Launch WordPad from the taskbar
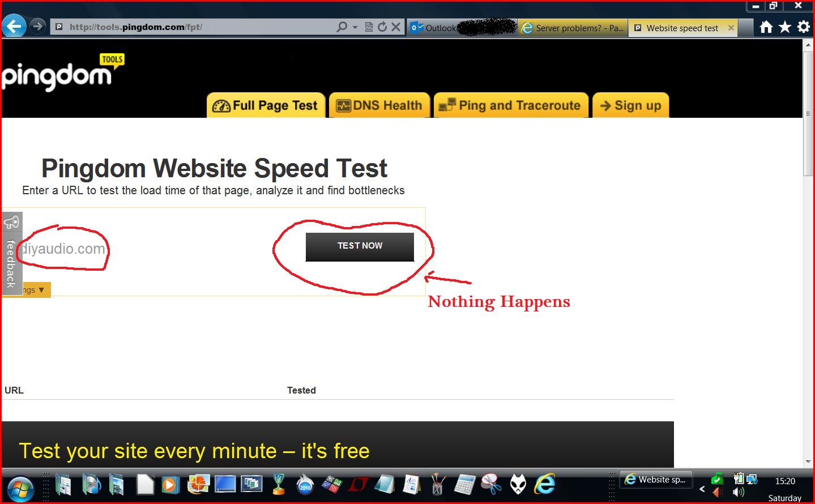 click(x=411, y=485)
